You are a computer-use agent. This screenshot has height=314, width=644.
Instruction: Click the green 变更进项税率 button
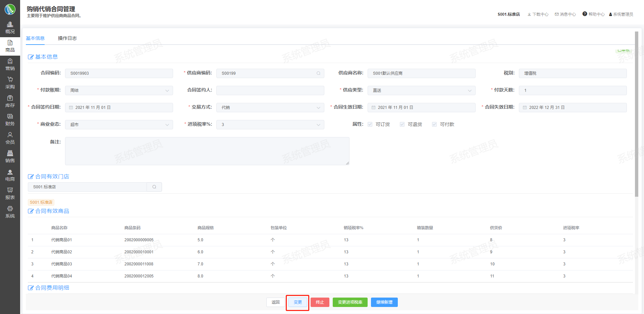[x=350, y=302]
